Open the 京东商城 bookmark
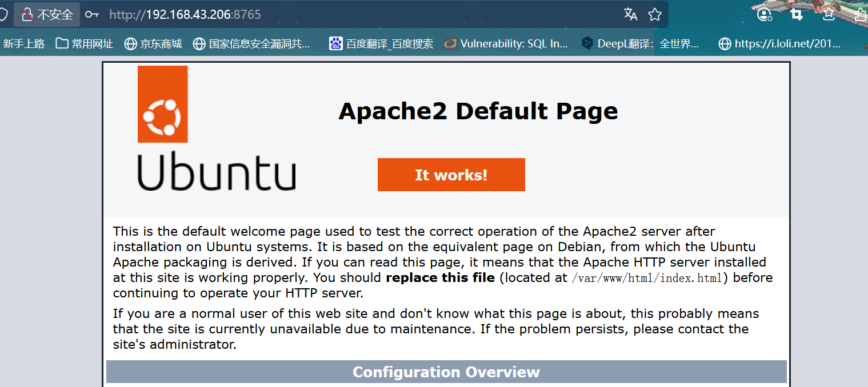 (x=153, y=43)
